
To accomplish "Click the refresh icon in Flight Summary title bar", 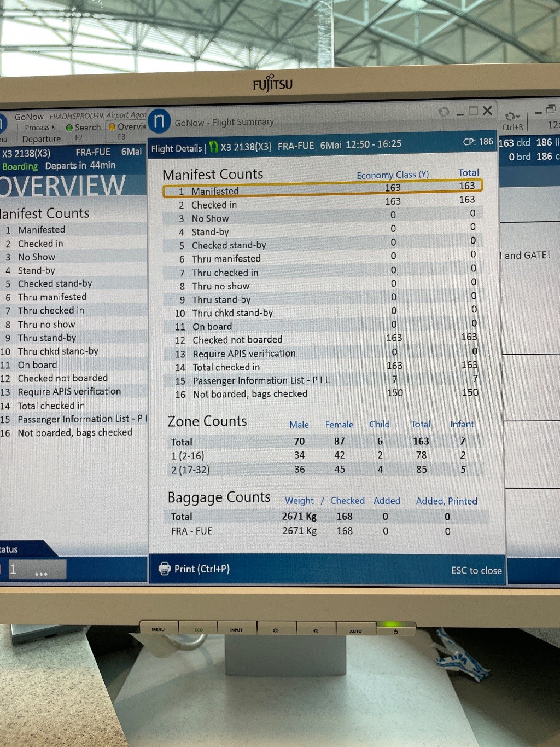I will (x=444, y=112).
